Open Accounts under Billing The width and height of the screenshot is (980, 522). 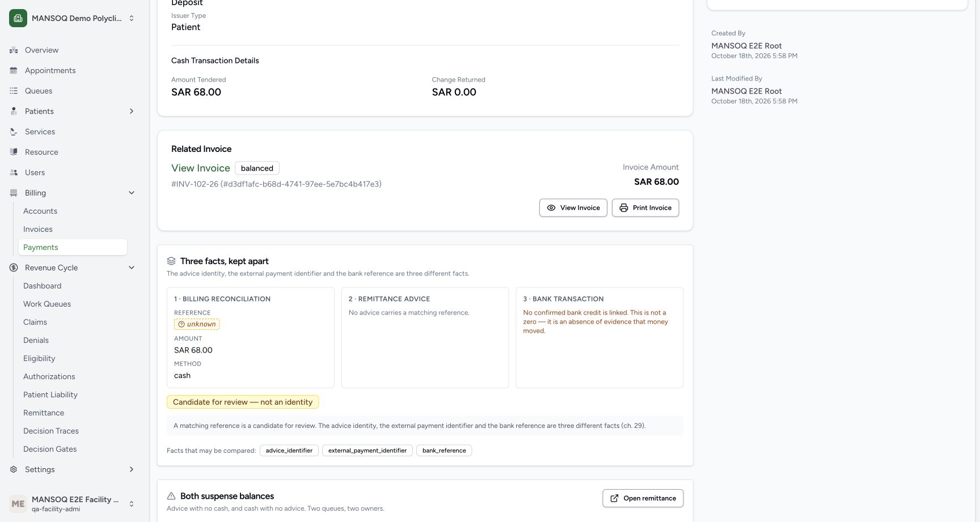click(40, 211)
